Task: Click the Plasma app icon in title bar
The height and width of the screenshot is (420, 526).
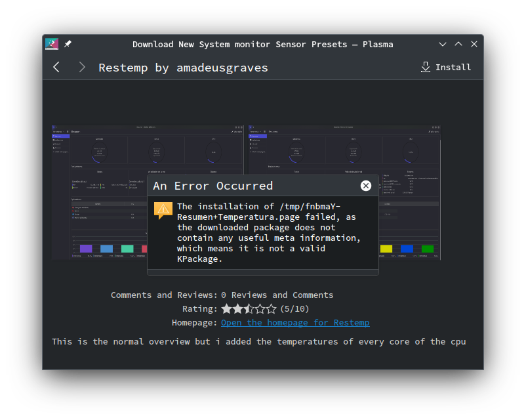Action: click(52, 44)
